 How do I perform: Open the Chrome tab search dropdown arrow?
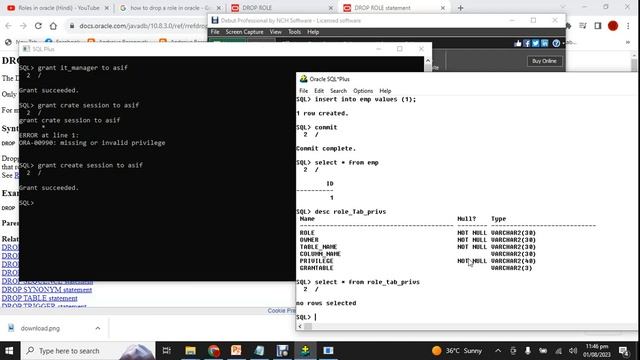coord(563,7)
